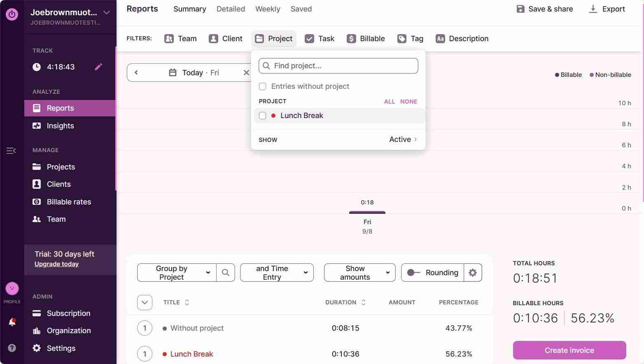Click the pencil icon beside the timer
The height and width of the screenshot is (364, 644).
[x=98, y=67]
